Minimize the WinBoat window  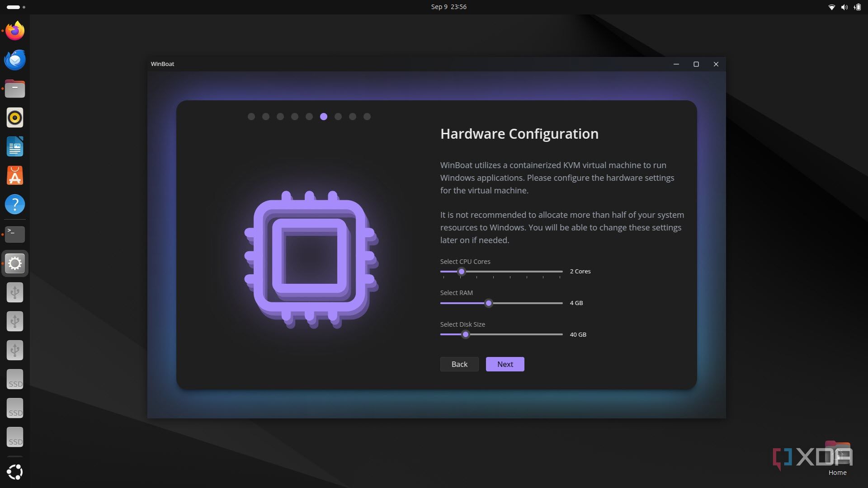(676, 64)
